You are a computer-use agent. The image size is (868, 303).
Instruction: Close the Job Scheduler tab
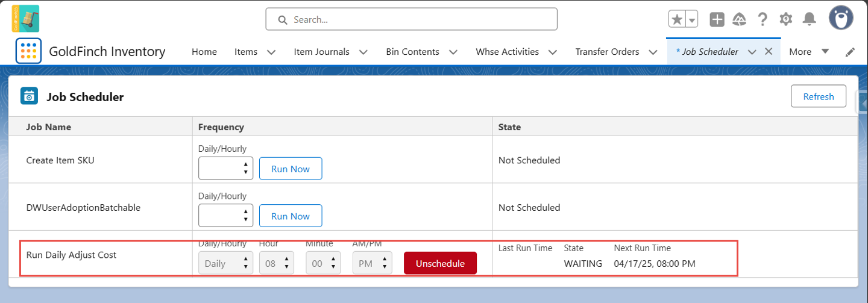[769, 52]
